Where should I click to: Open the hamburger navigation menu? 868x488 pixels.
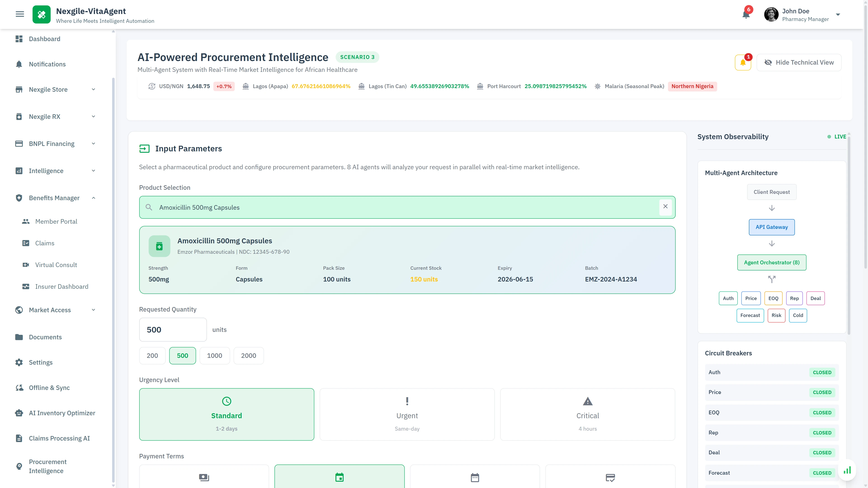pos(19,14)
